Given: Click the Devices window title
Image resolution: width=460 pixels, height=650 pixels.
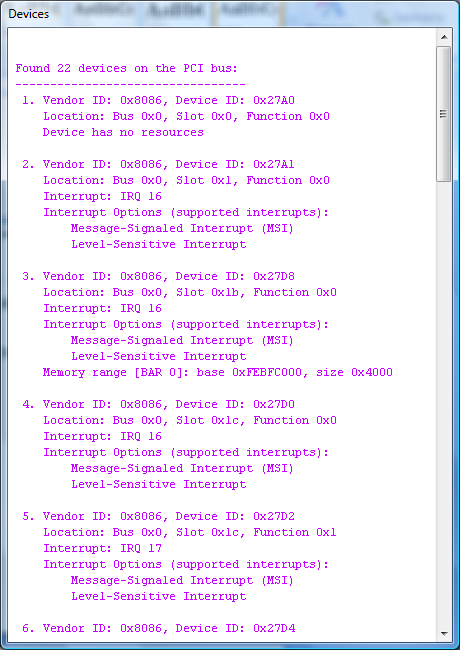Looking at the screenshot, I should [28, 14].
